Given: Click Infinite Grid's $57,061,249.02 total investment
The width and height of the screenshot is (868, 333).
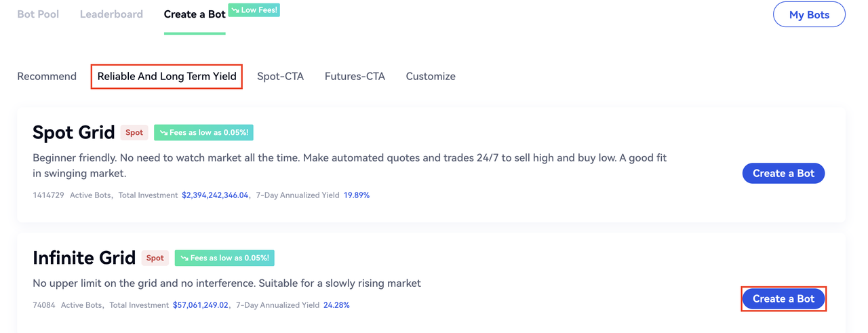Looking at the screenshot, I should click(x=201, y=305).
